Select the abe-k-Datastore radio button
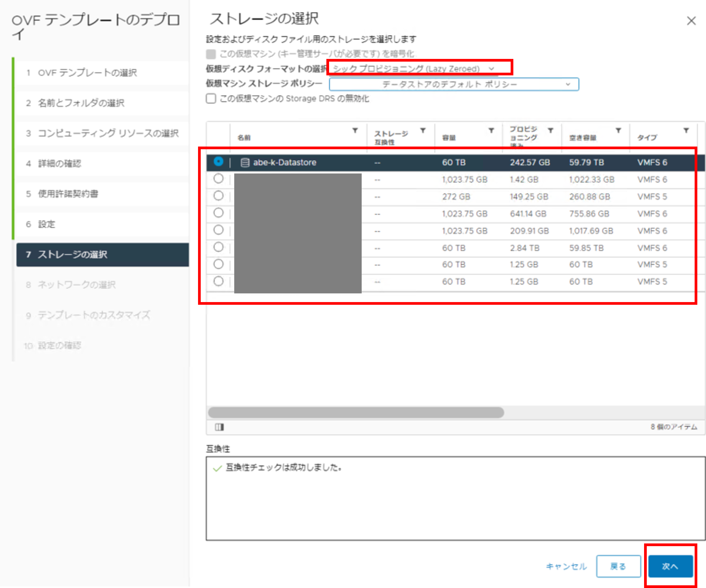706x588 pixels. coord(218,162)
